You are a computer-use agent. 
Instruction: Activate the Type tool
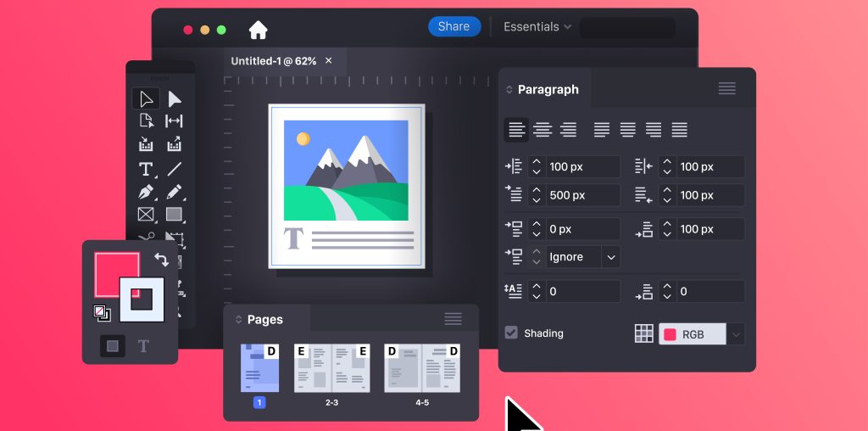pyautogui.click(x=146, y=169)
